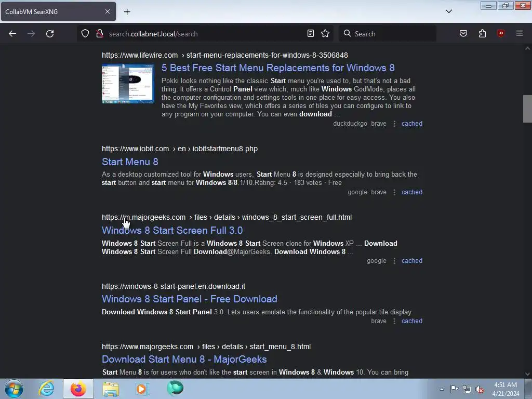Click the forward navigation arrow
The height and width of the screenshot is (399, 532).
tap(31, 34)
